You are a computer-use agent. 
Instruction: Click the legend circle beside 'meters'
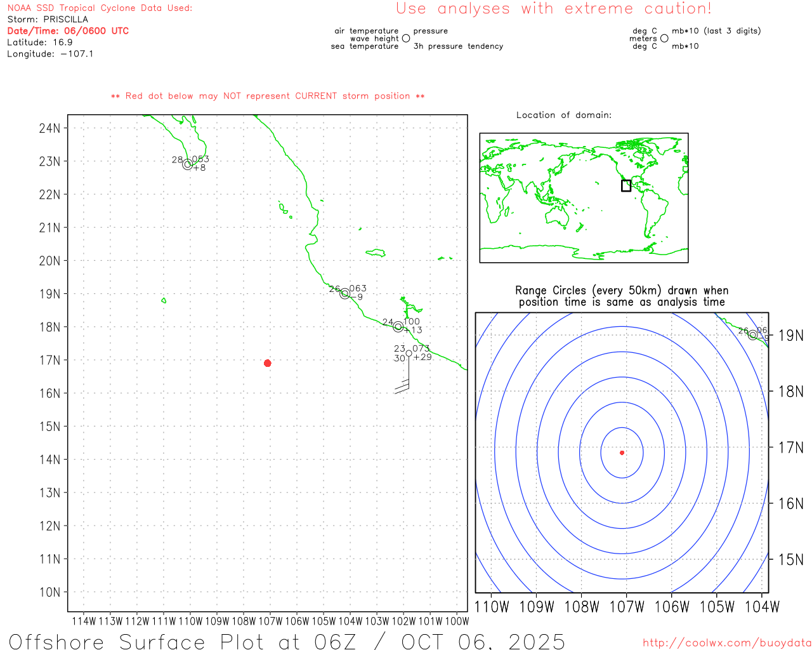(x=664, y=38)
